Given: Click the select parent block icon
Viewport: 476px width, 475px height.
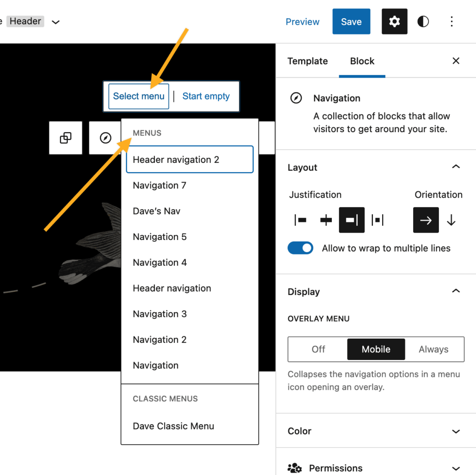Looking at the screenshot, I should click(66, 138).
